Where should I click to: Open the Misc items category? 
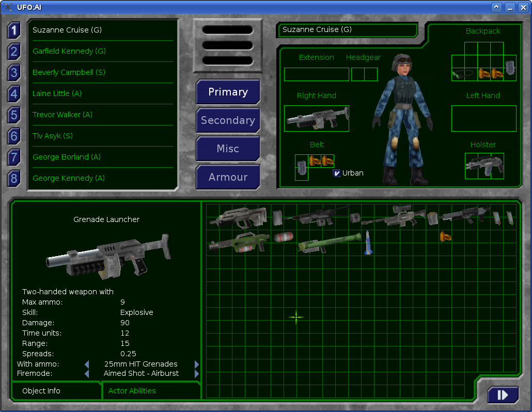pyautogui.click(x=228, y=149)
